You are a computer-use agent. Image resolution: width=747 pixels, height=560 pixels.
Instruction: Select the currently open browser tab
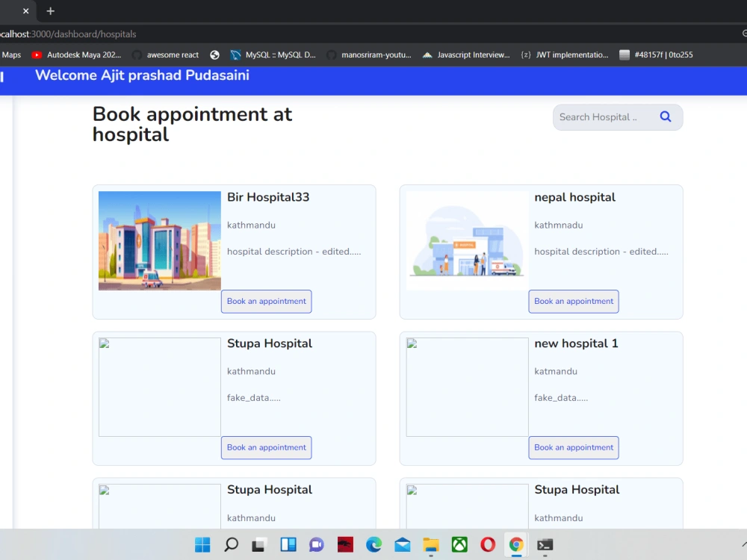11,11
